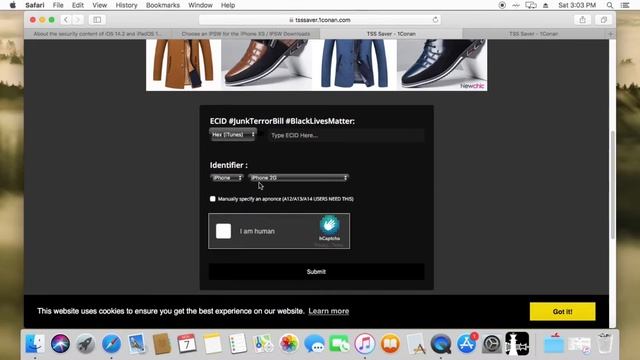Click the eject menu bar icon
Viewport: 640px width, 360px height.
[546, 5]
